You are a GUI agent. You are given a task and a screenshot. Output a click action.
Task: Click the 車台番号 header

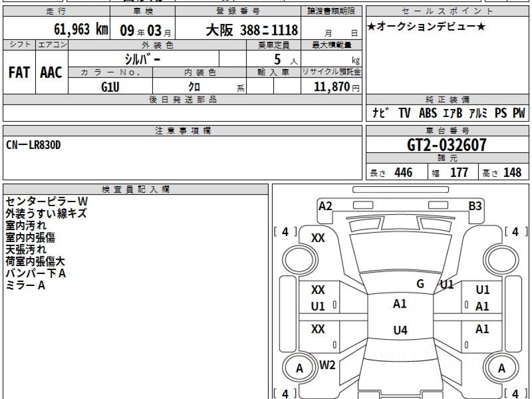pos(448,131)
